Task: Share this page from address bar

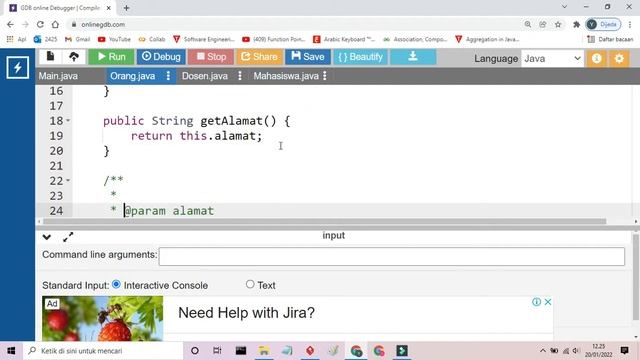Action: [x=543, y=24]
